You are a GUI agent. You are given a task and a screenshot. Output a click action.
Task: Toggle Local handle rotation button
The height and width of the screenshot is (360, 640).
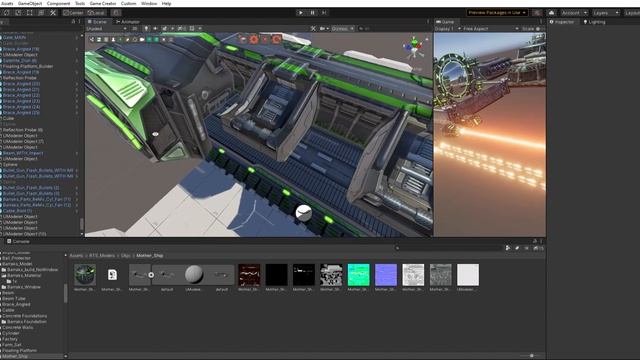pyautogui.click(x=96, y=13)
